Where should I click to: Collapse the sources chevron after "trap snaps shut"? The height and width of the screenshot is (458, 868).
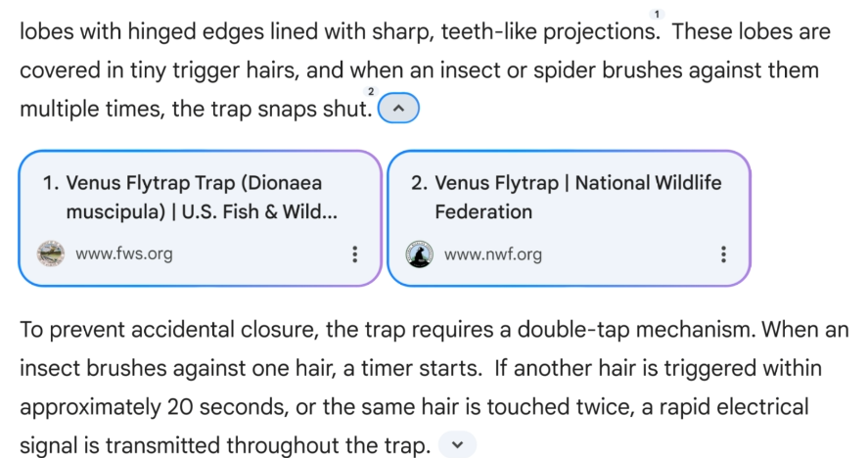pyautogui.click(x=398, y=108)
